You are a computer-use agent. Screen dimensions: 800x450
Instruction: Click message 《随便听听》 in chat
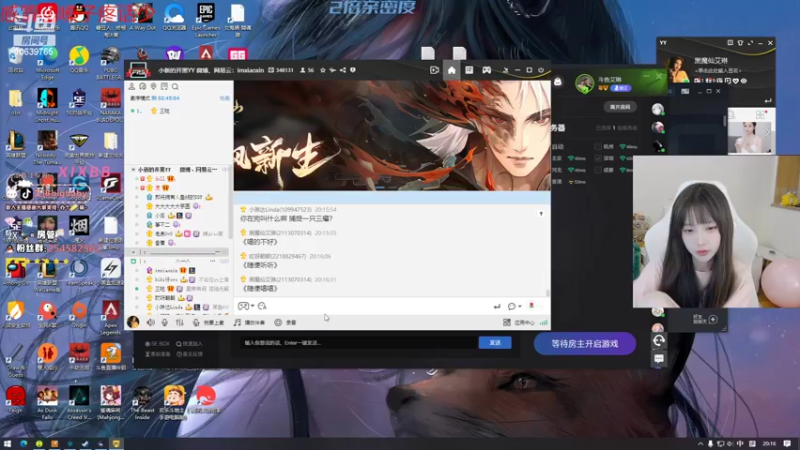260,265
